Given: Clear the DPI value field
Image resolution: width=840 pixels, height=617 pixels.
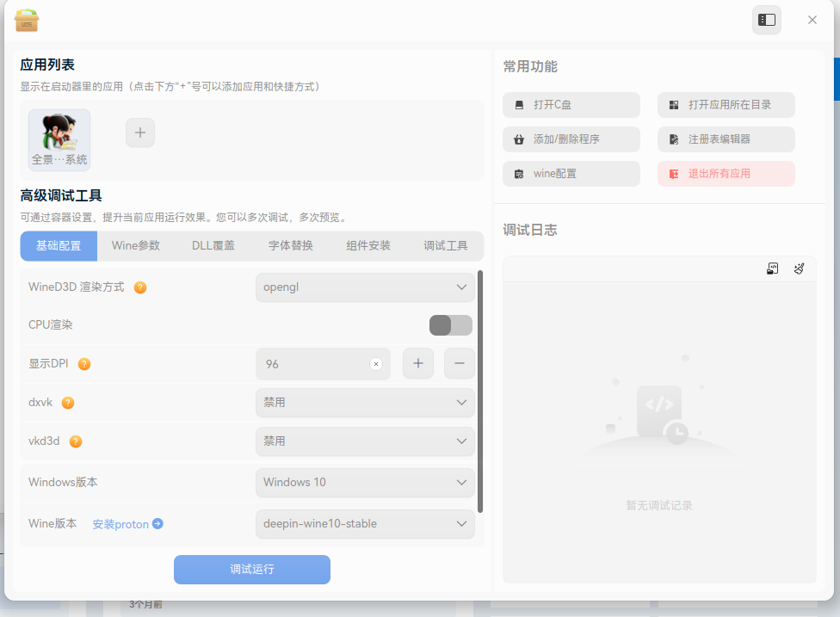Looking at the screenshot, I should tap(376, 364).
